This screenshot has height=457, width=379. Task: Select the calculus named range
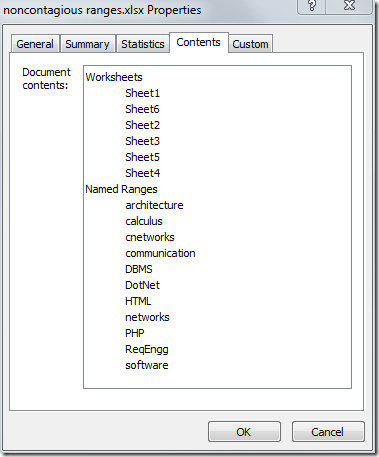[x=144, y=221]
